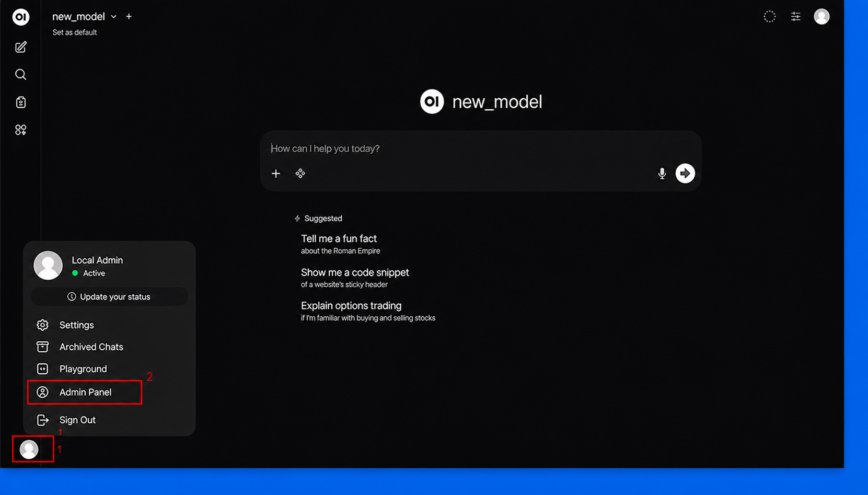This screenshot has height=495, width=868.
Task: Click the Local Admin name text
Action: click(x=97, y=260)
